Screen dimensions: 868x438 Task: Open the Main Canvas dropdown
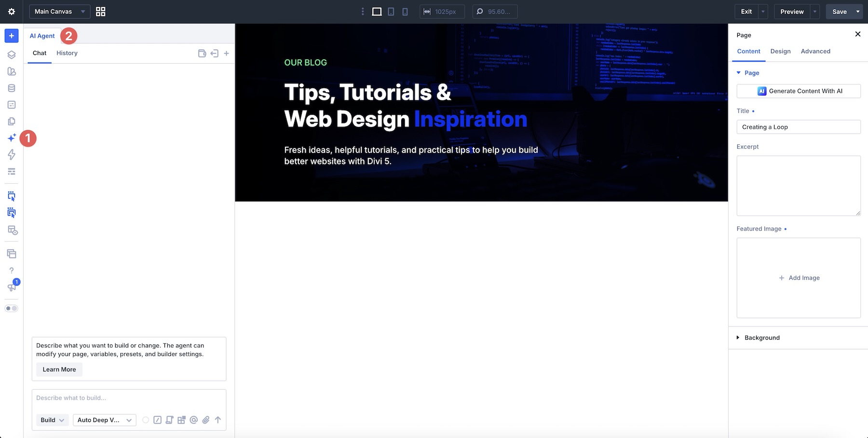pos(60,12)
